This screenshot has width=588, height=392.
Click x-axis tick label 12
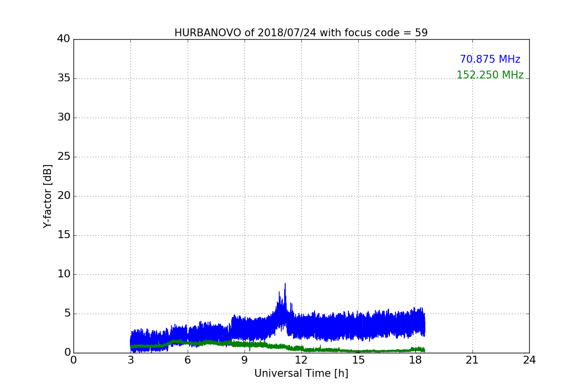coord(301,360)
